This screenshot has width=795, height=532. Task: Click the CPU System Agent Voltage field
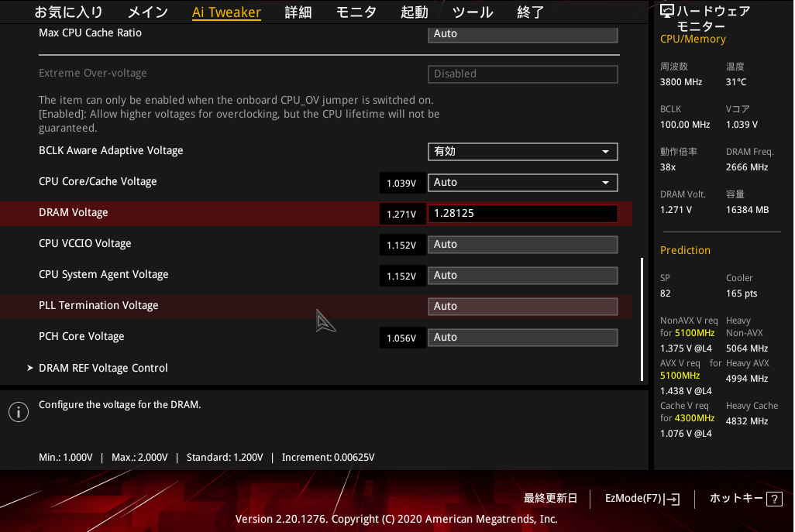tap(523, 276)
